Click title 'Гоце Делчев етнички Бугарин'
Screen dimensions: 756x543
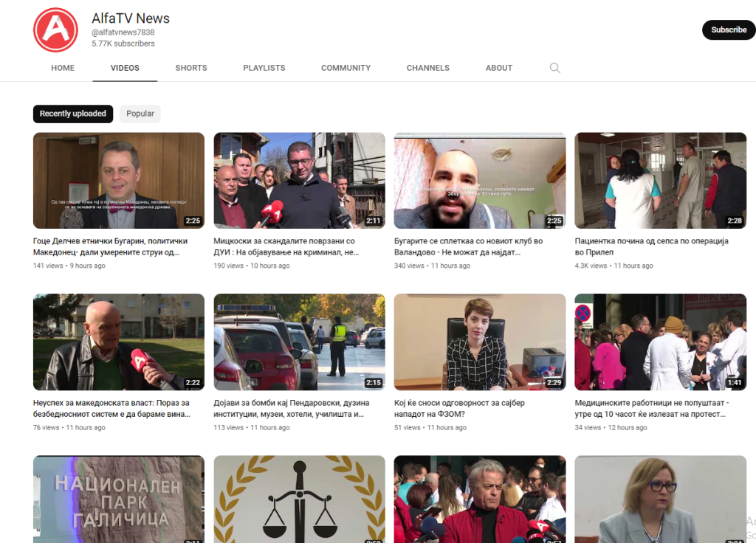tap(111, 246)
